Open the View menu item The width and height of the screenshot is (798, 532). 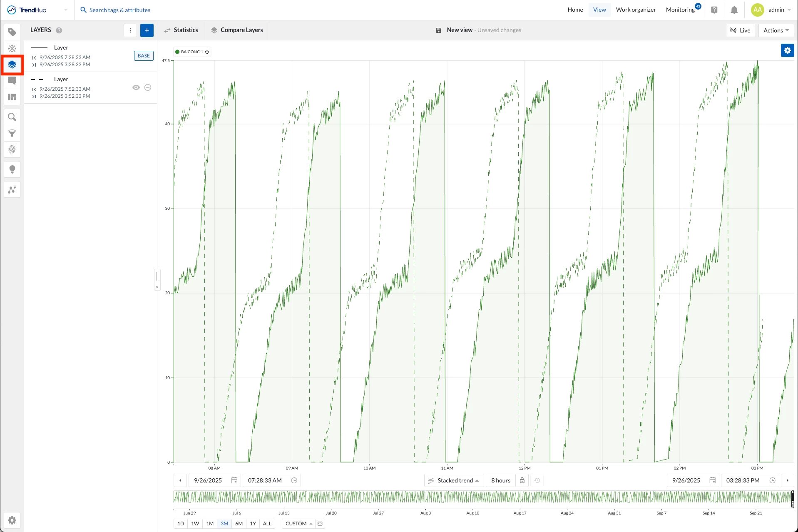(x=599, y=10)
